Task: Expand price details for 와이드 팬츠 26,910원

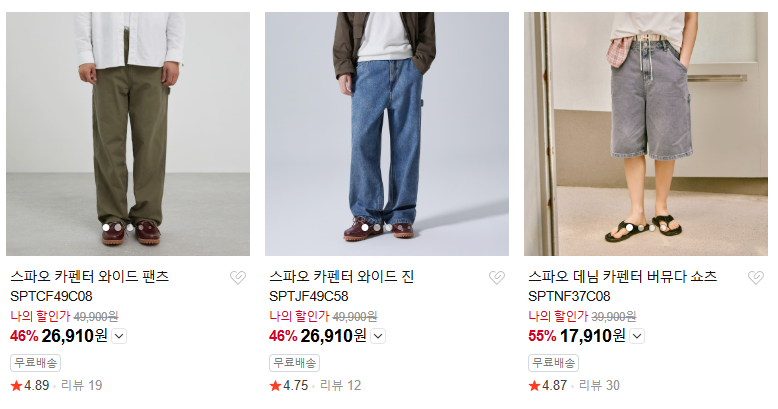Action: 119,337
